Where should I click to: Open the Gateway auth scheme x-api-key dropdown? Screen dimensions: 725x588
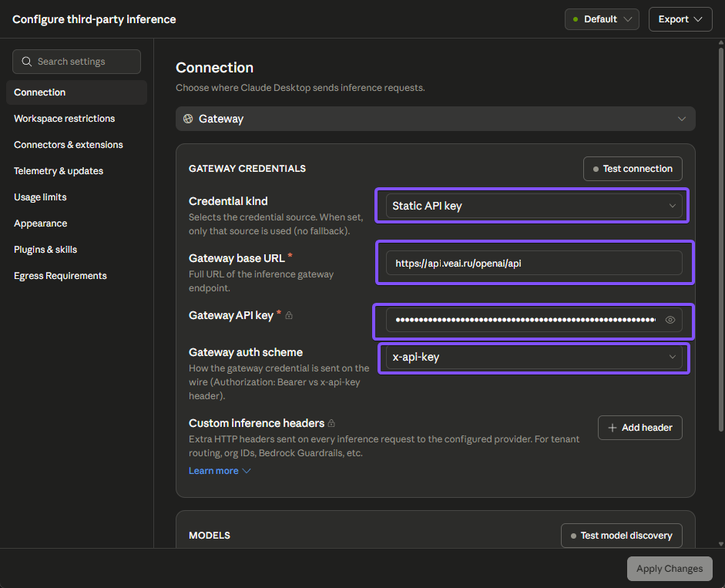point(534,357)
